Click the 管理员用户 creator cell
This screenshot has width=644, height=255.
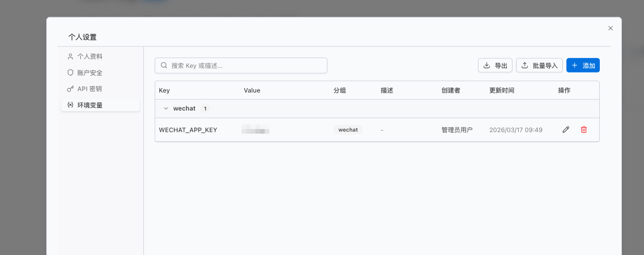(x=457, y=130)
